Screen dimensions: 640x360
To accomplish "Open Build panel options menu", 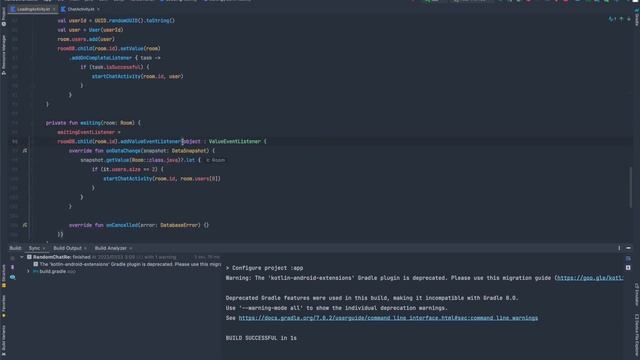I will pyautogui.click(x=619, y=248).
